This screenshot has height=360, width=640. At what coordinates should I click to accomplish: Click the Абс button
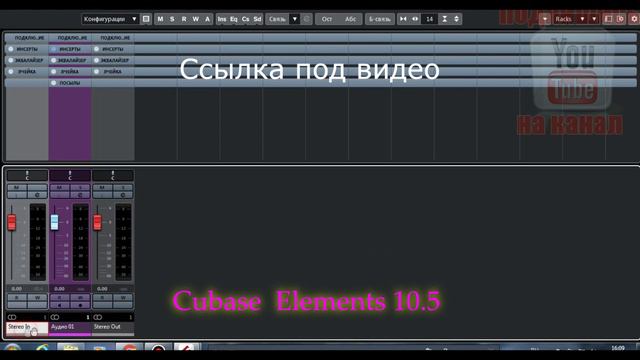(350, 19)
